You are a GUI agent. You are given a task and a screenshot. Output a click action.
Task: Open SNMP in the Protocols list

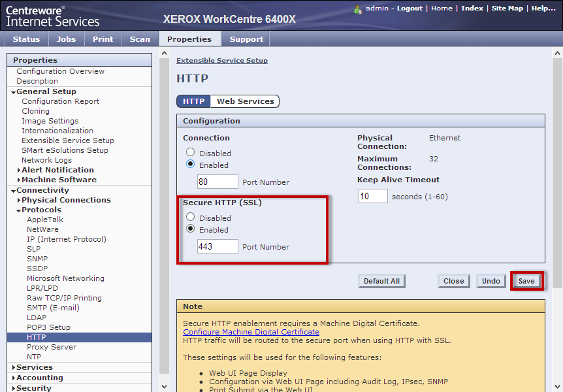click(37, 259)
